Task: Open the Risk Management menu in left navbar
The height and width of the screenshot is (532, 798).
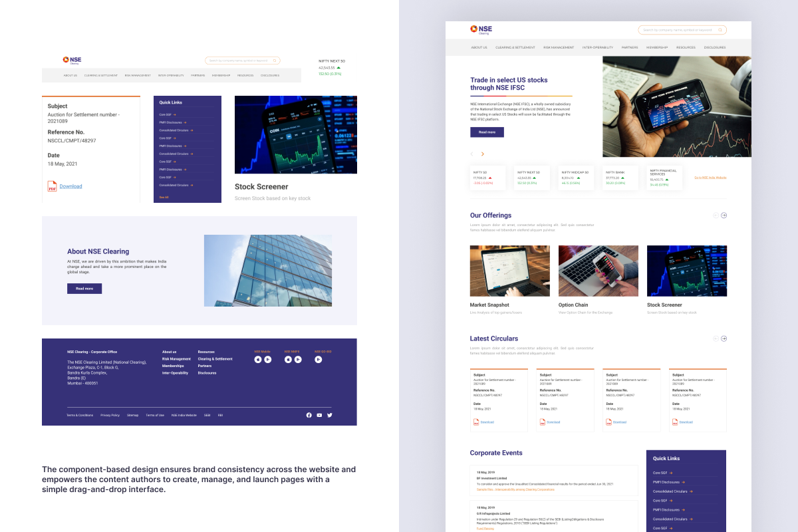Action: 138,76
